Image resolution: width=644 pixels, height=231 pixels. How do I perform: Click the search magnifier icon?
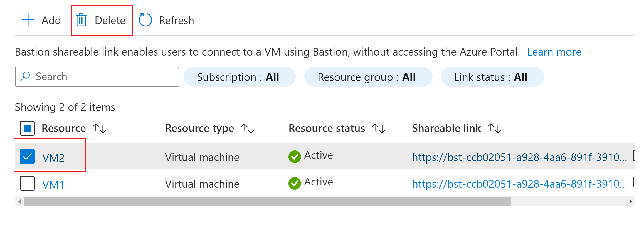25,77
